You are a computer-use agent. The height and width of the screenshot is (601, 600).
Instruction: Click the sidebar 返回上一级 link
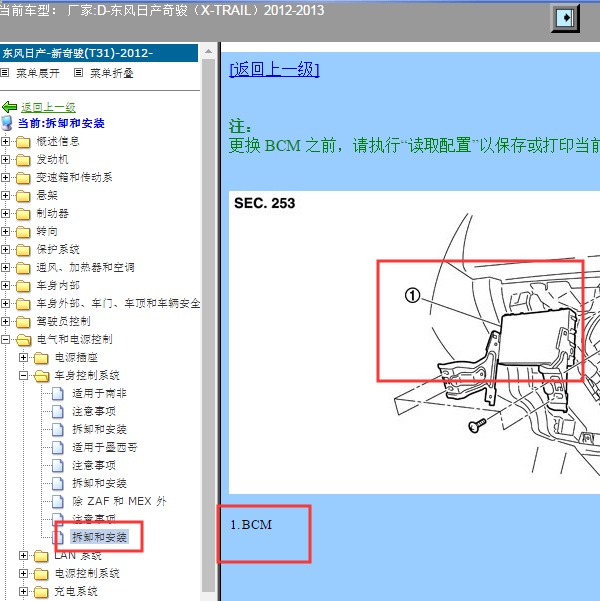[x=48, y=107]
